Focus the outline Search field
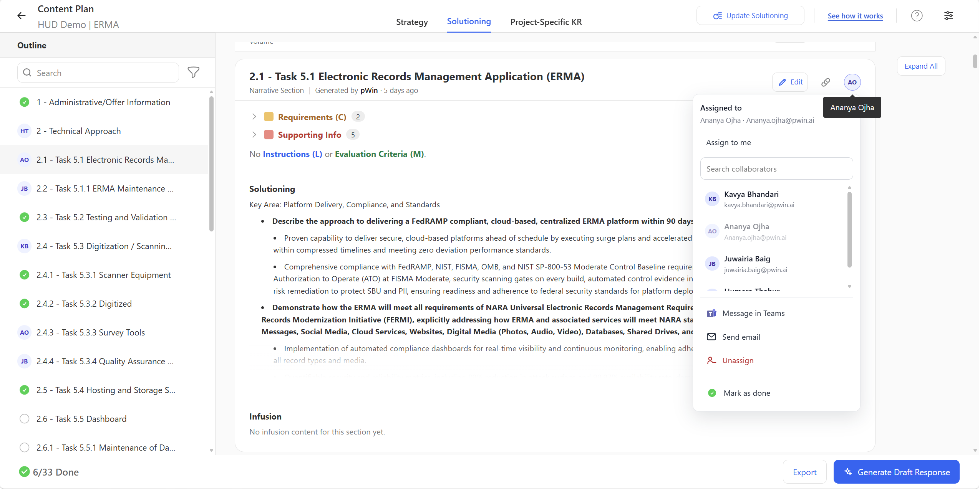980x489 pixels. click(x=98, y=73)
